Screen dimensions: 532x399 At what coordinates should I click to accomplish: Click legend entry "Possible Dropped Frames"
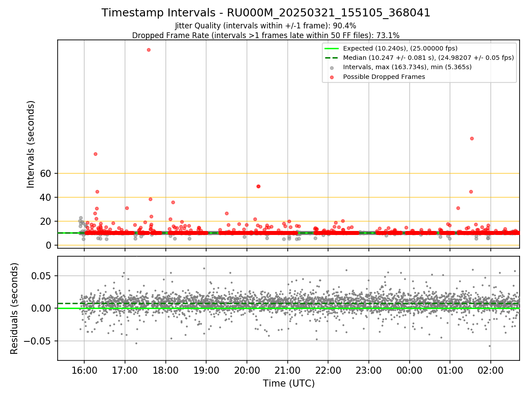(384, 77)
